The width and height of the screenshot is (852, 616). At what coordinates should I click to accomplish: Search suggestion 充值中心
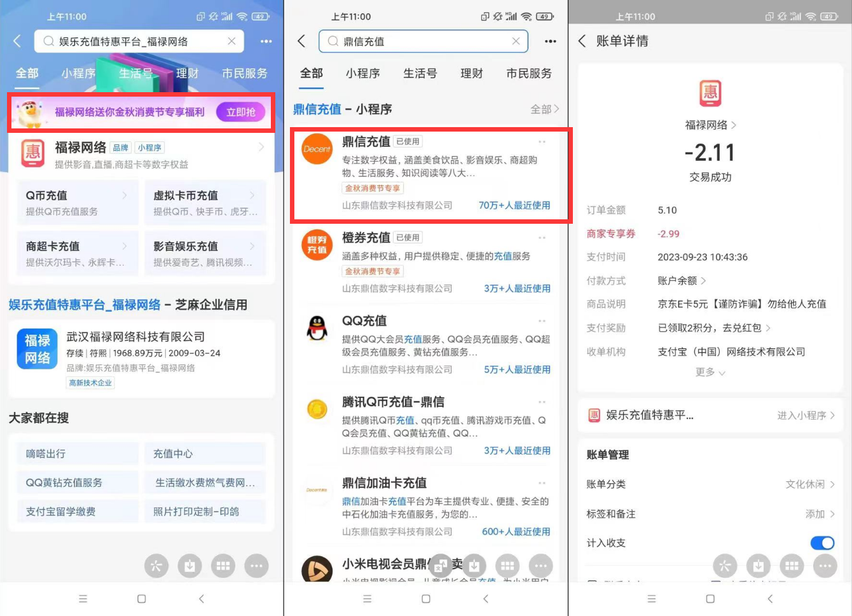tap(205, 454)
